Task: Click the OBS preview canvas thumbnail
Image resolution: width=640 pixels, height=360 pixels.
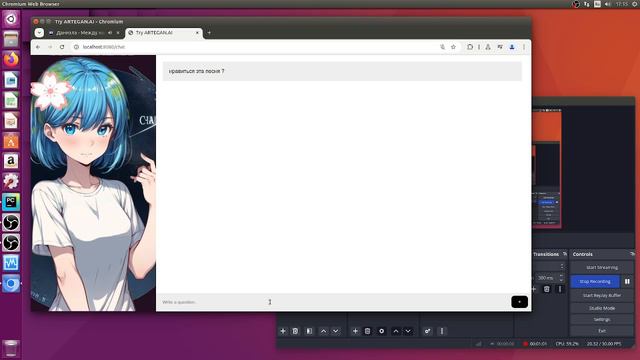Action: coord(547,168)
